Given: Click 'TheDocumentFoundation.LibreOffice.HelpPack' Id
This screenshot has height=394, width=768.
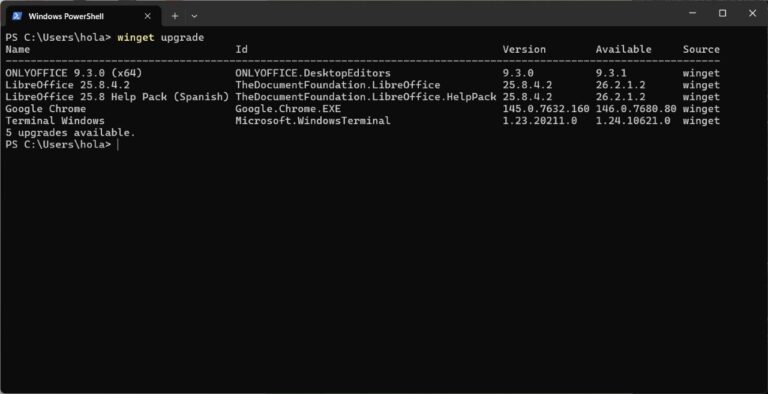Looking at the screenshot, I should click(366, 97).
